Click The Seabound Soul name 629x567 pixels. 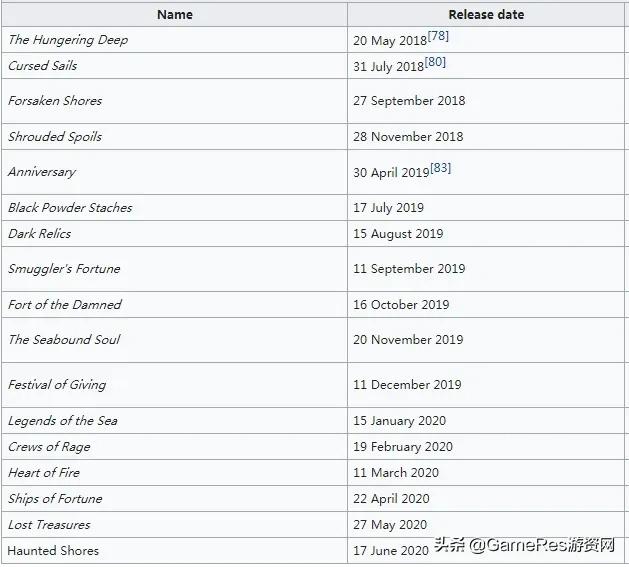64,340
